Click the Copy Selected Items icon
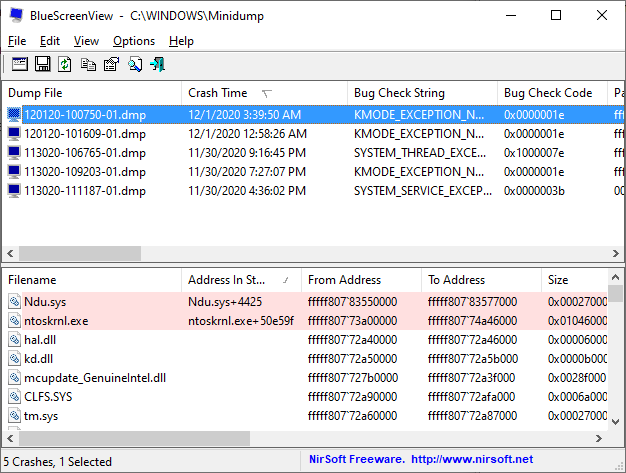Viewport: 626px width, 473px height. pyautogui.click(x=88, y=64)
